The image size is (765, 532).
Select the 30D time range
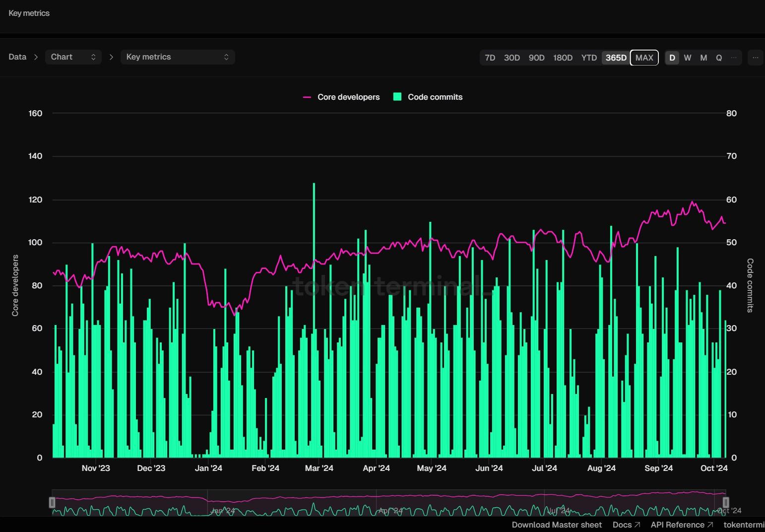511,58
